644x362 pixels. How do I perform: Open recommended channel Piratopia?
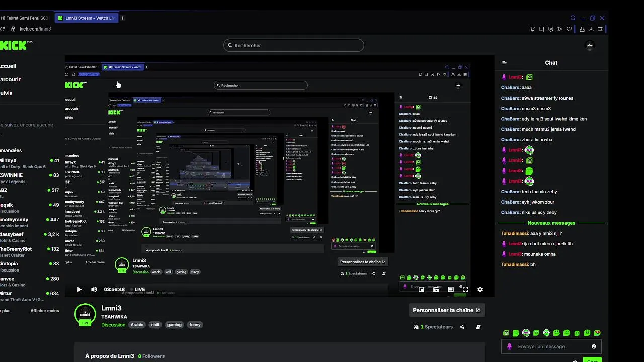[x=30, y=267]
